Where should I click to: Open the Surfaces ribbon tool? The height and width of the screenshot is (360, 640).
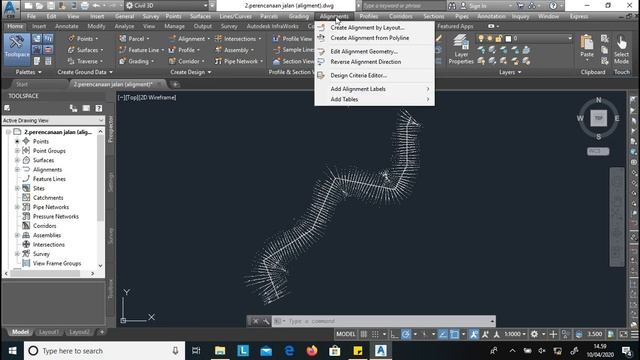click(x=85, y=50)
